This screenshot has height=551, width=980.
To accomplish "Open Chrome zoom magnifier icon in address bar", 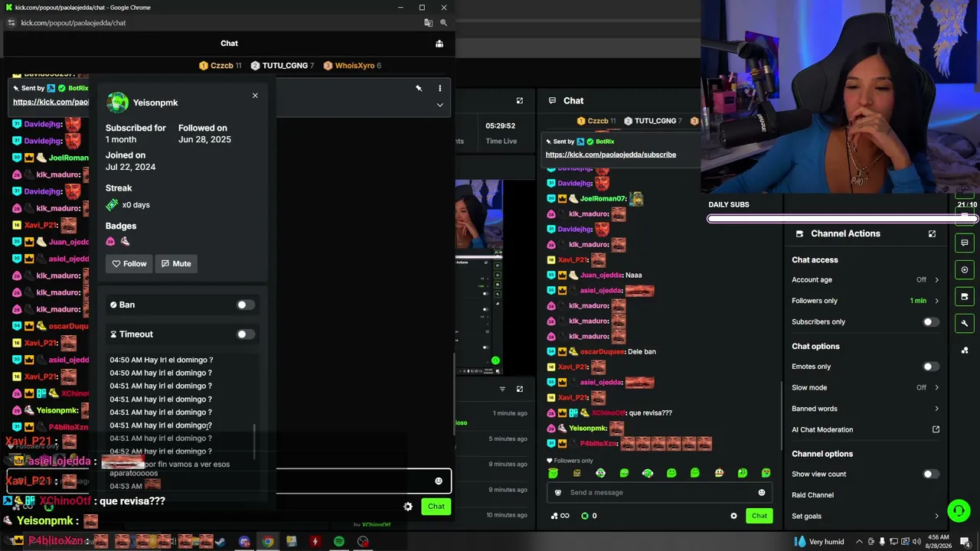I will 443,23.
